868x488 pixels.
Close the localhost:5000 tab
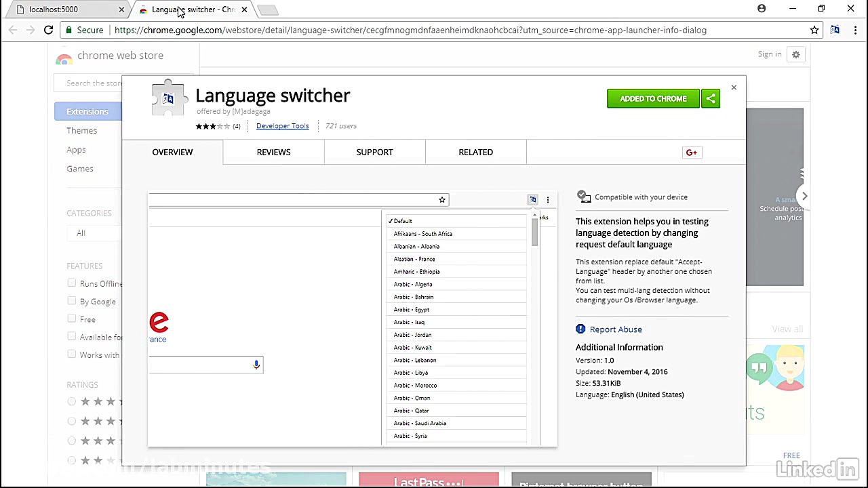pyautogui.click(x=121, y=9)
